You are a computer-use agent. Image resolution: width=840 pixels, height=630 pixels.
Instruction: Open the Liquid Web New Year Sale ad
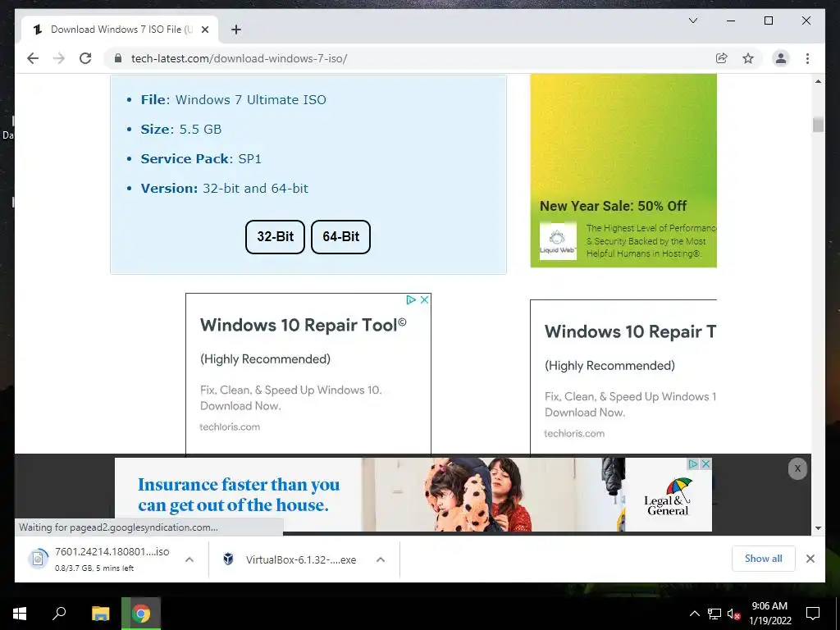point(623,171)
